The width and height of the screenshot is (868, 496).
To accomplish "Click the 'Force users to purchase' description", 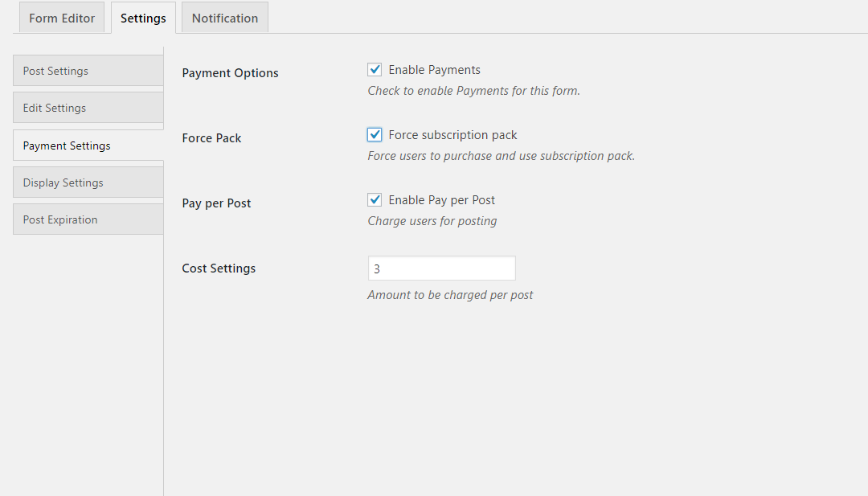I will [501, 156].
